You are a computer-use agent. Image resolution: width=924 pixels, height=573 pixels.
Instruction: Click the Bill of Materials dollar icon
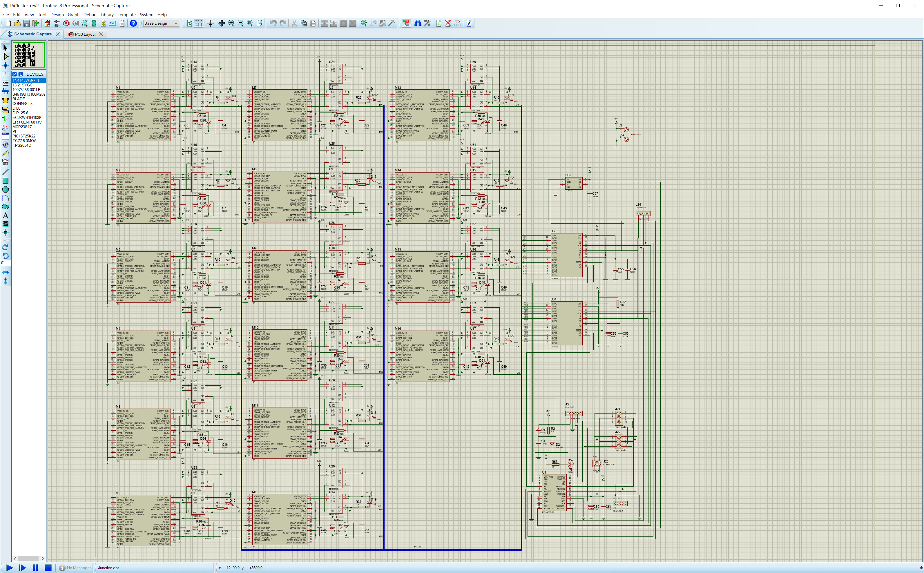point(103,23)
